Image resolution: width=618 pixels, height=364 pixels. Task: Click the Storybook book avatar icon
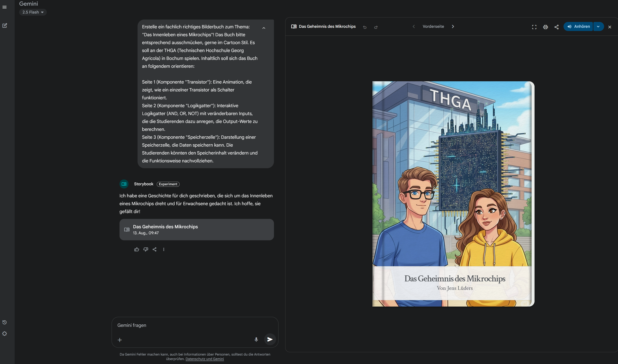pos(124,184)
